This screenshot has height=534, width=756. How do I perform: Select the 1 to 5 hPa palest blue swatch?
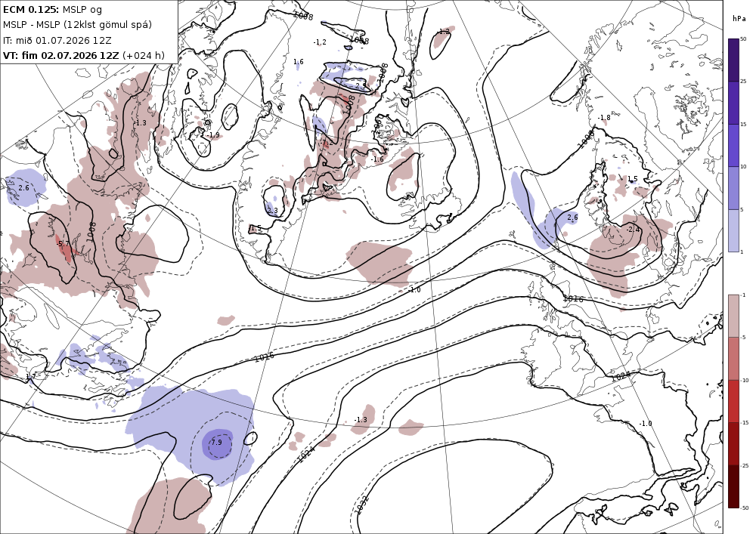tap(733, 230)
